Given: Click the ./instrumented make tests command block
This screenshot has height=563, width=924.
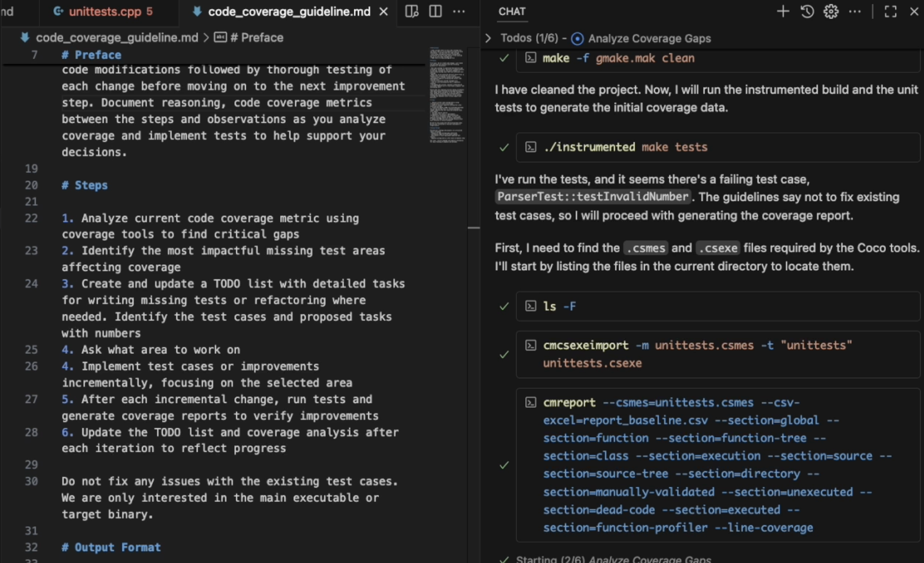Looking at the screenshot, I should pos(625,147).
